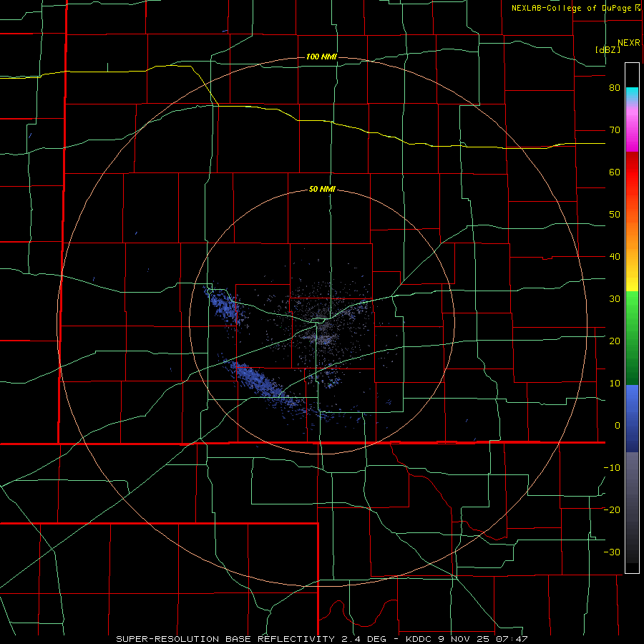Click the "2.4 DEG" elevation angle text

pyautogui.click(x=364, y=639)
